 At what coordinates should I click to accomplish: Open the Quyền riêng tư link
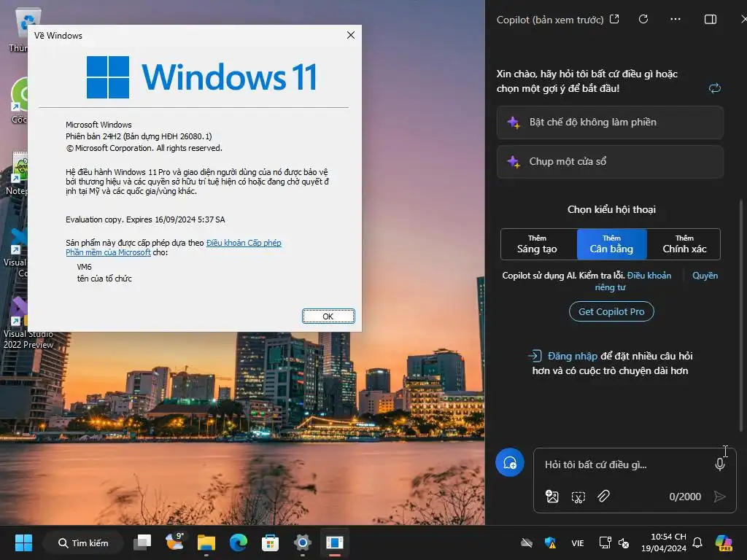[705, 276]
